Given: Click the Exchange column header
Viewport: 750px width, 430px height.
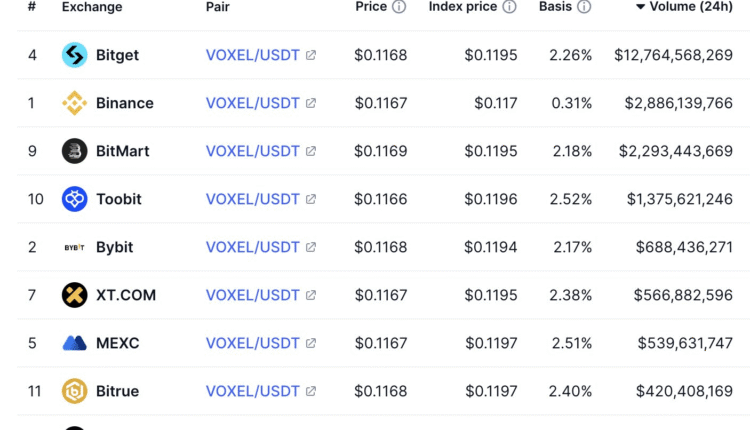Looking at the screenshot, I should [92, 7].
